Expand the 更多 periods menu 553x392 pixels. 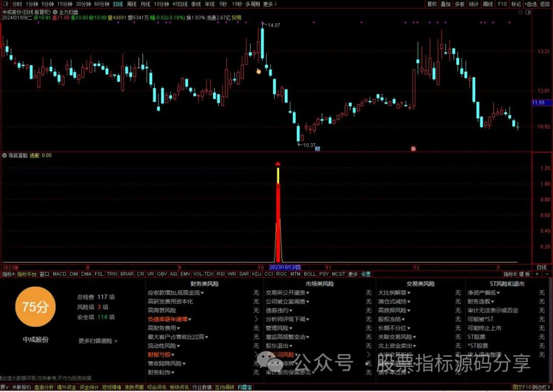coord(270,4)
